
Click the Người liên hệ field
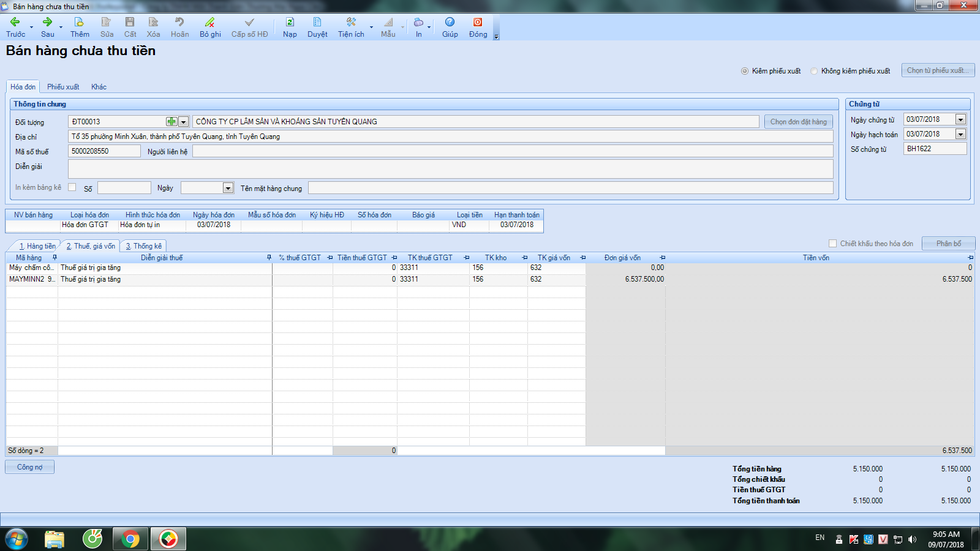[513, 151]
